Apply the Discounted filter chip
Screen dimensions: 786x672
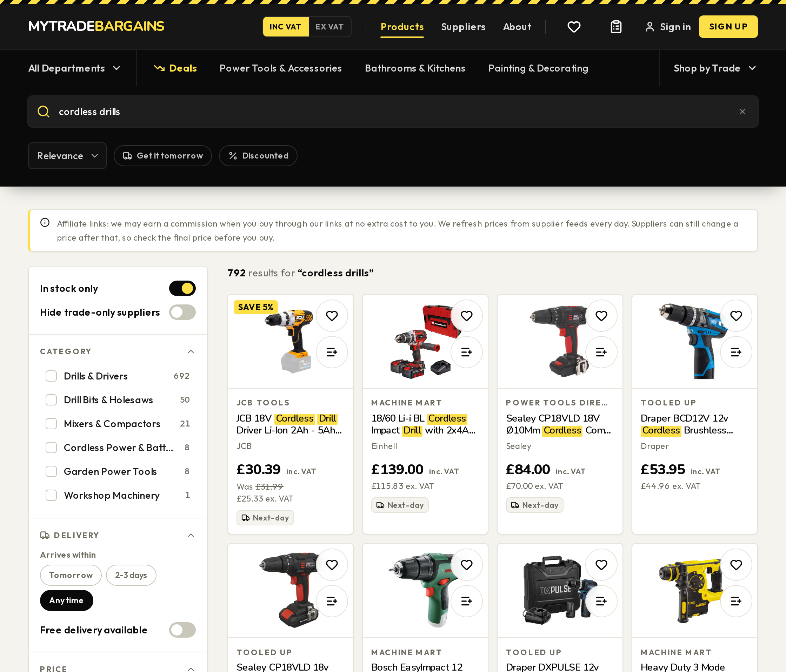(258, 156)
